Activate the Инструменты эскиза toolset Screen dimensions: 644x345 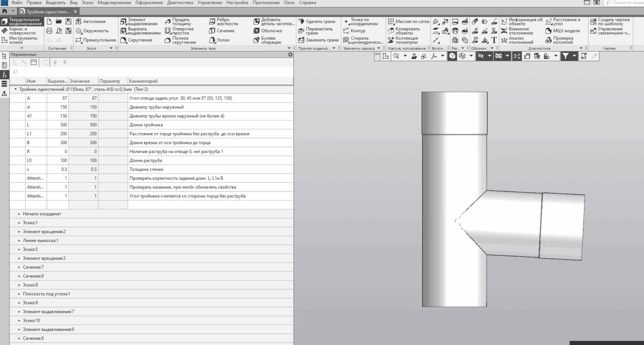[x=20, y=40]
